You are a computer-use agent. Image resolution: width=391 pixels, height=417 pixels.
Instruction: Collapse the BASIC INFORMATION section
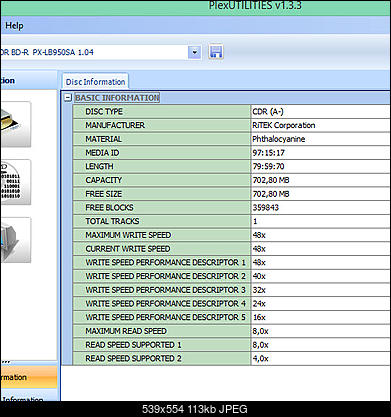[x=68, y=98]
